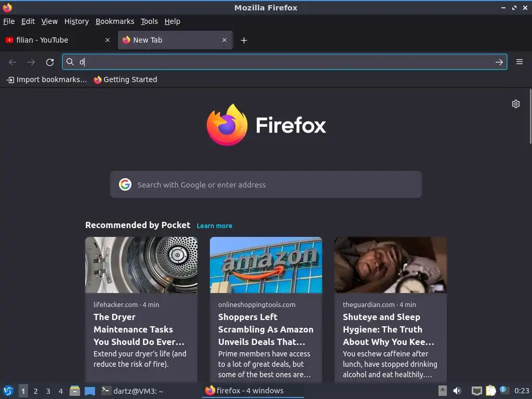Image resolution: width=532 pixels, height=399 pixels.
Task: Click the theguardian.com source text
Action: [x=369, y=304]
